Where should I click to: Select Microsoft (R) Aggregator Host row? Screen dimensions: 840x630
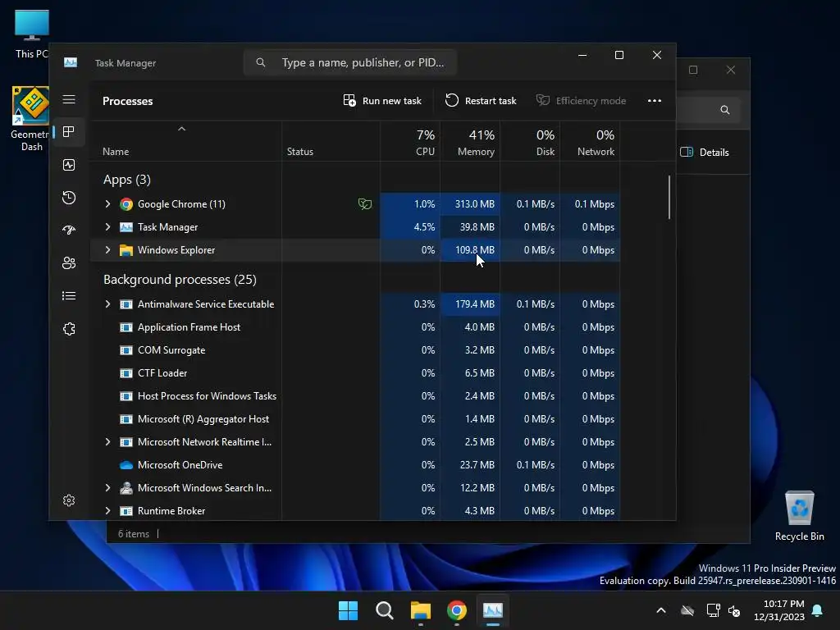pyautogui.click(x=354, y=419)
